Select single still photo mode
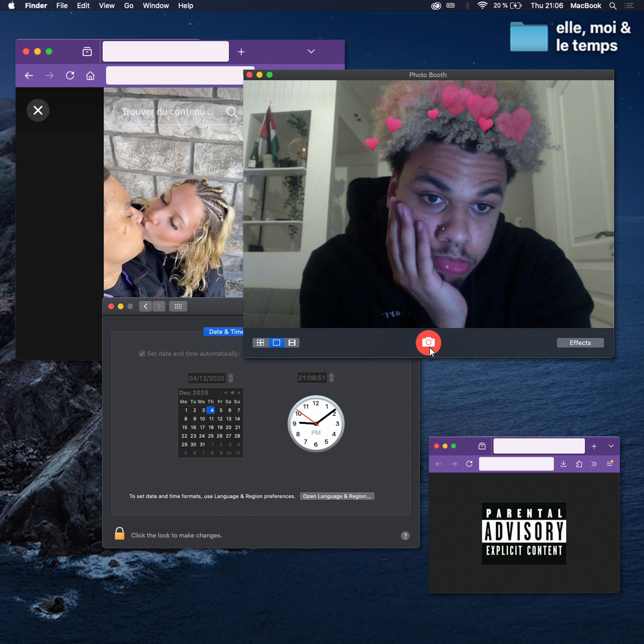The width and height of the screenshot is (644, 644). point(276,343)
